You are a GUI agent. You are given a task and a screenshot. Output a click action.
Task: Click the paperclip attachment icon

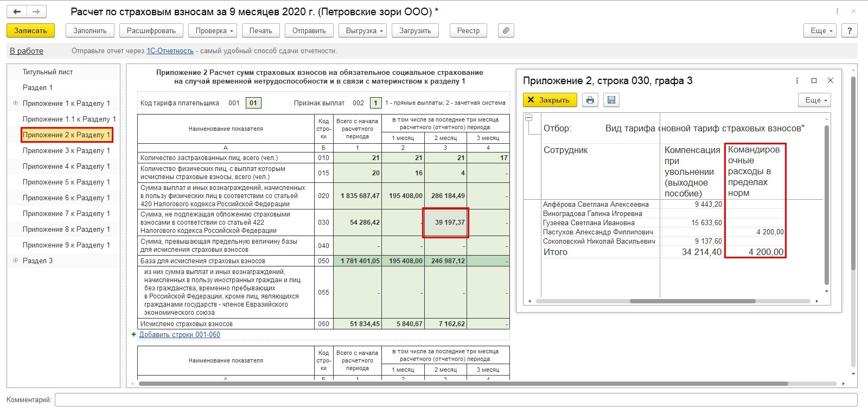(x=506, y=31)
